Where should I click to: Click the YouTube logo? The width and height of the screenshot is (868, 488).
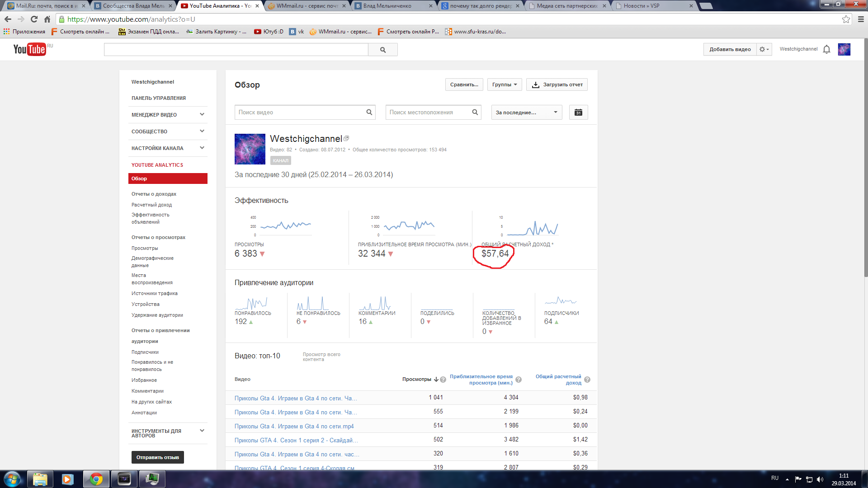30,49
